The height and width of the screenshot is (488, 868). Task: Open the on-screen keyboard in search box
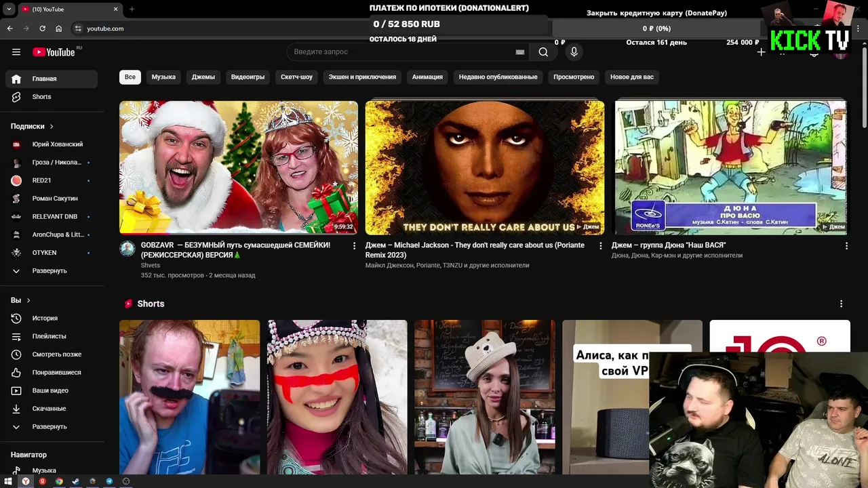point(520,52)
